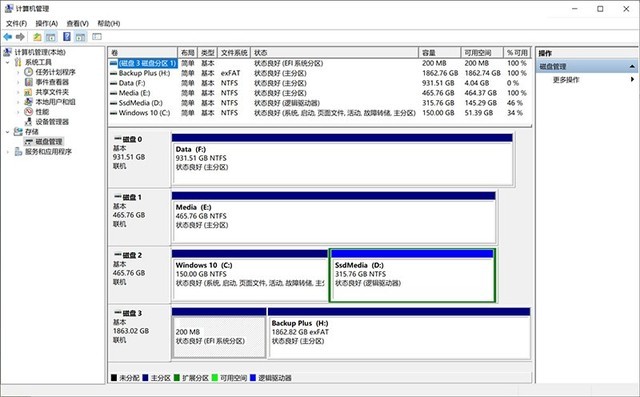The height and width of the screenshot is (397, 640).
Task: Open 任务计划程序 in the tree
Action: (56, 72)
